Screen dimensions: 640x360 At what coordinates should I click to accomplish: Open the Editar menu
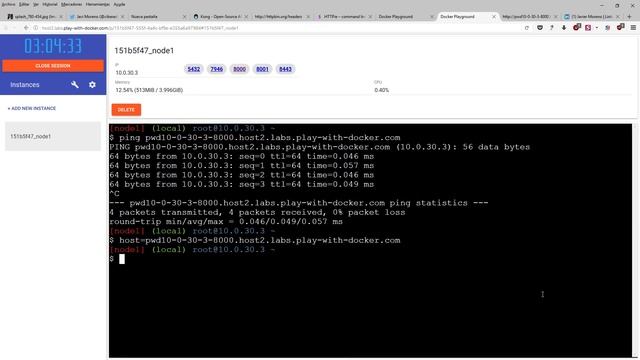point(24,4)
